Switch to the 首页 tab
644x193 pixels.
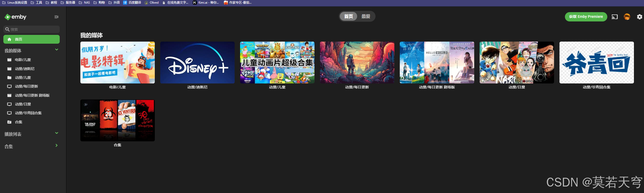[x=348, y=16]
